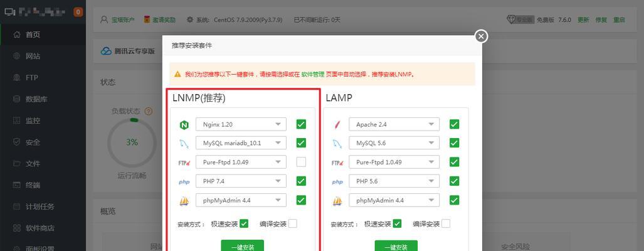
Task: Click the shield icon beside 安全
Action: tap(16, 142)
